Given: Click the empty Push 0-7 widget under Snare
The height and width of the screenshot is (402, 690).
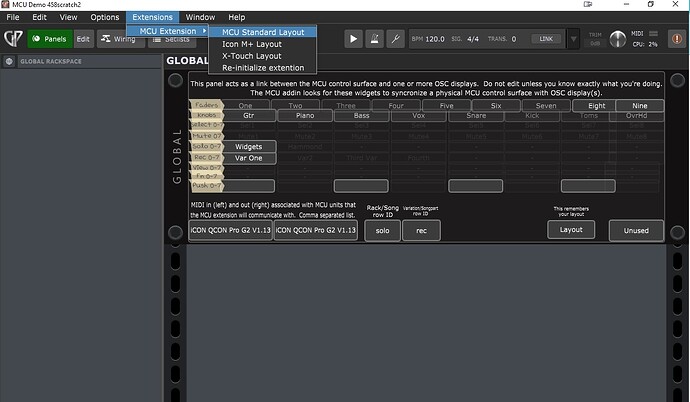Looking at the screenshot, I should point(475,186).
